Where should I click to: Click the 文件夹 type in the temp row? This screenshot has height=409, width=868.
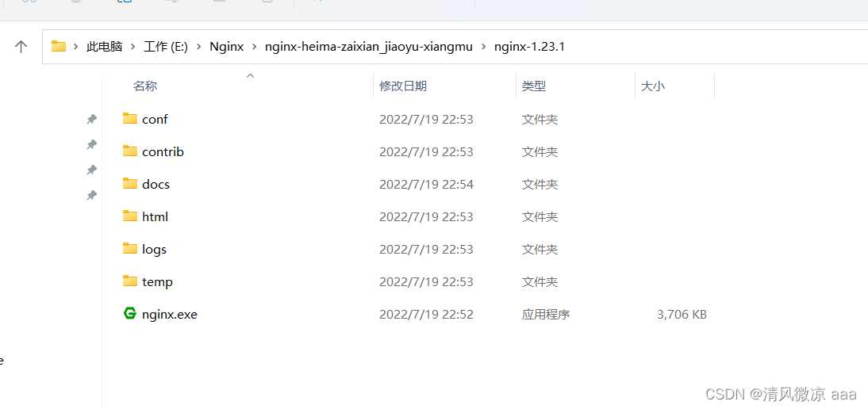coord(540,282)
